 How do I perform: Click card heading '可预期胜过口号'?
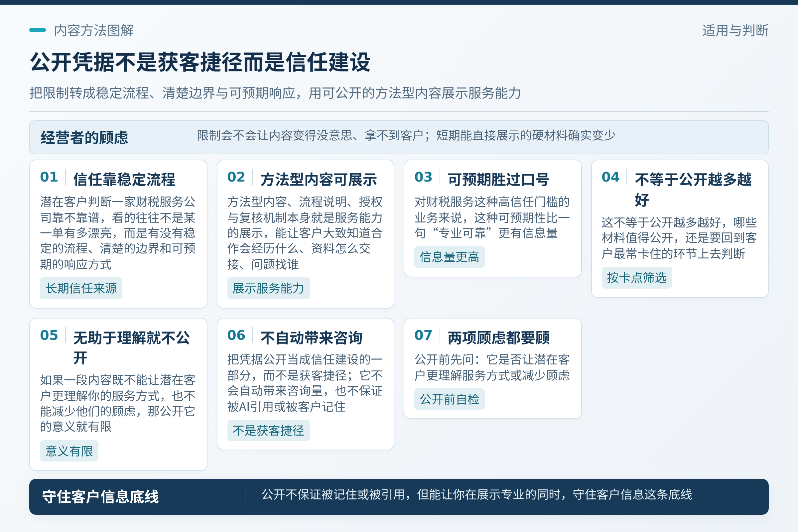pyautogui.click(x=498, y=180)
